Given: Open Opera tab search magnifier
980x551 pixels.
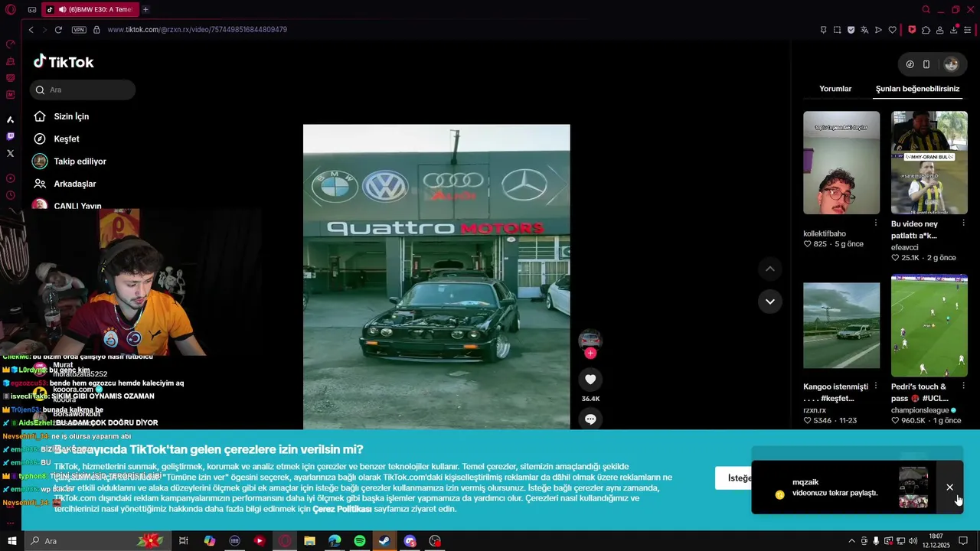Looking at the screenshot, I should tap(926, 10).
